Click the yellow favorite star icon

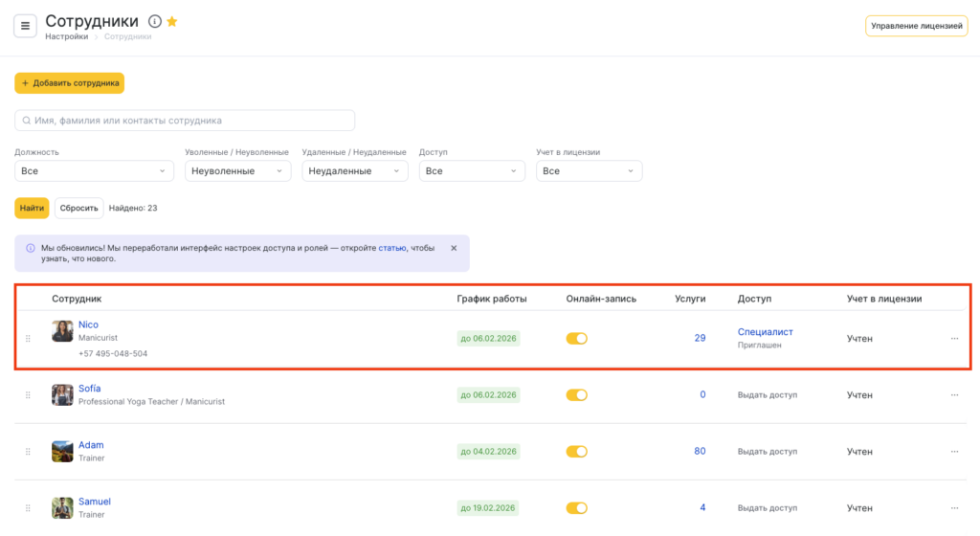click(x=172, y=21)
